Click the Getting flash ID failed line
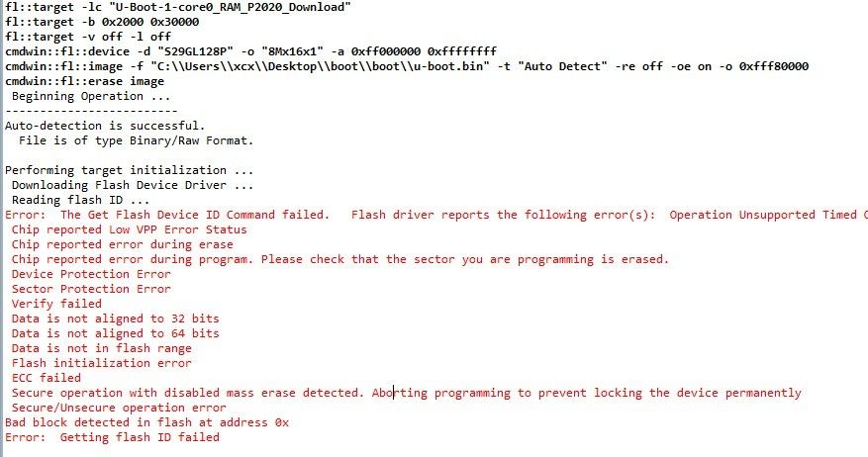Viewport: 868px width, 457px height. pos(112,437)
